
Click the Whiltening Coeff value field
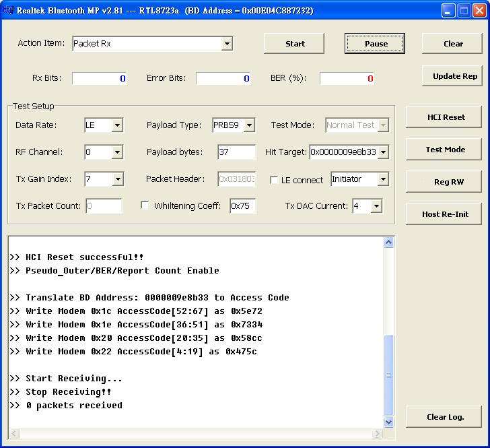coord(242,206)
